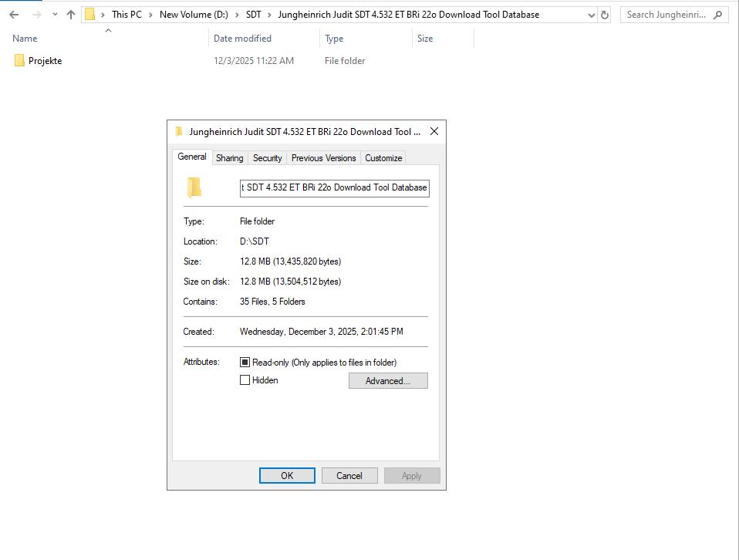The height and width of the screenshot is (560, 739).
Task: Click the folder icon in address bar
Action: coord(89,15)
